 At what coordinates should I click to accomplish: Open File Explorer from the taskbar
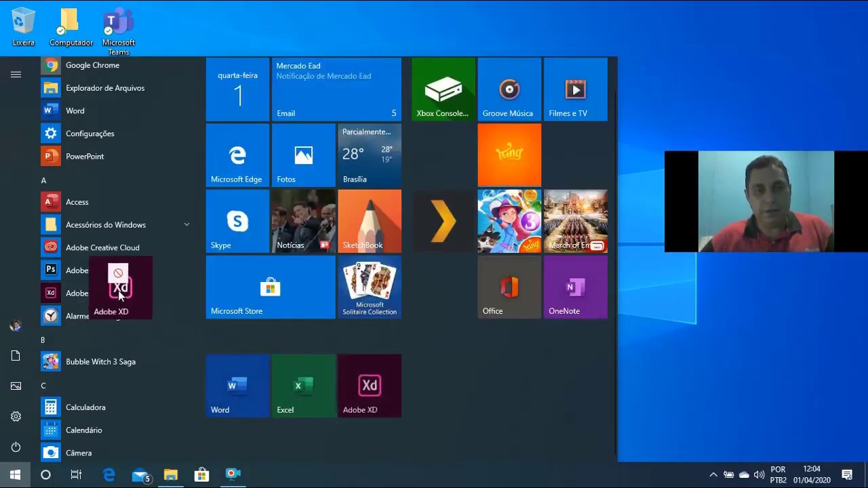tap(171, 475)
